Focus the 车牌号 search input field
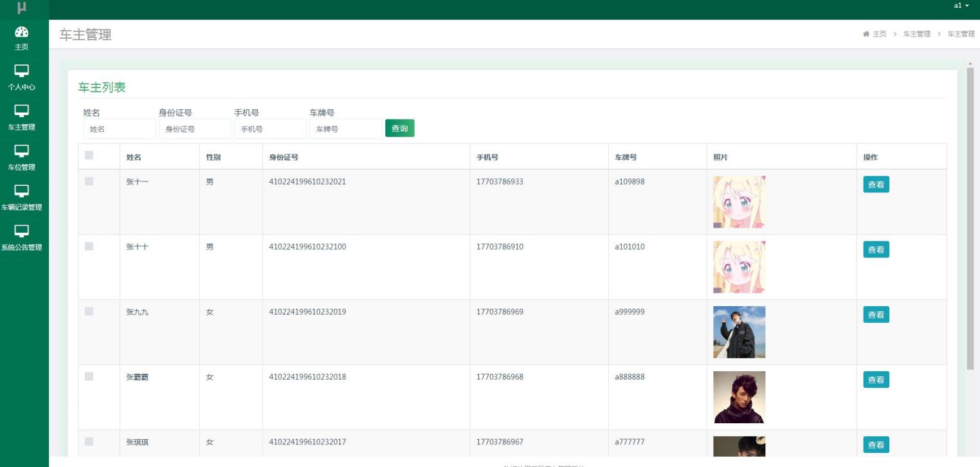Screen dimensions: 980x467 (346, 129)
